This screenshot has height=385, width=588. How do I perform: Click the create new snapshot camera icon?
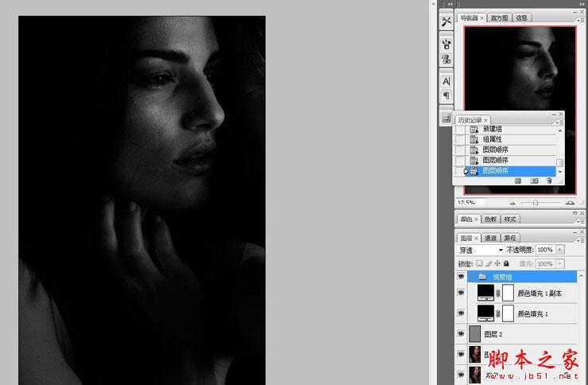click(x=534, y=181)
